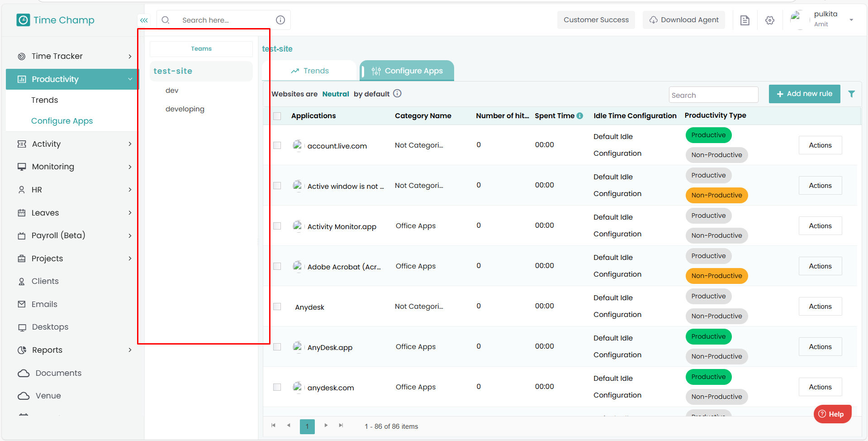Image resolution: width=868 pixels, height=441 pixels.
Task: Open Trends under Productivity in sidebar
Action: (x=45, y=100)
